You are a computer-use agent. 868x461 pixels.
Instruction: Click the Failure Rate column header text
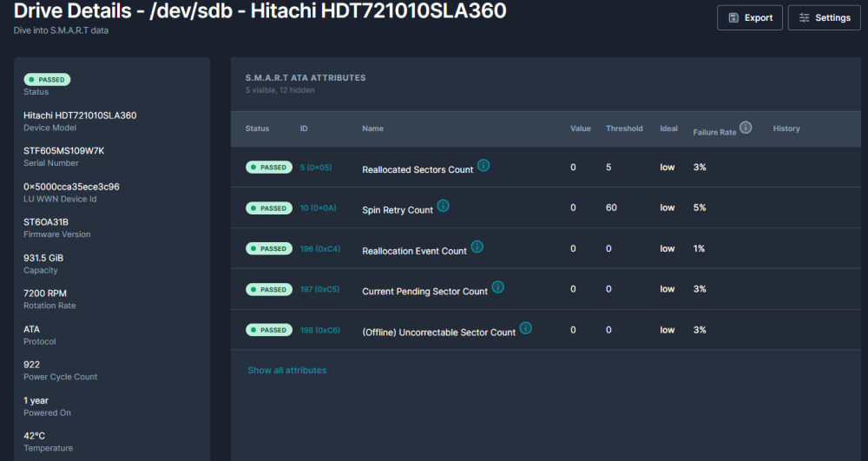(714, 132)
